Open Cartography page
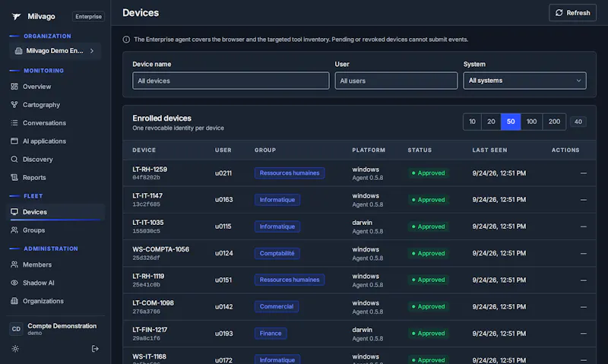This screenshot has height=364, width=608. 42,105
